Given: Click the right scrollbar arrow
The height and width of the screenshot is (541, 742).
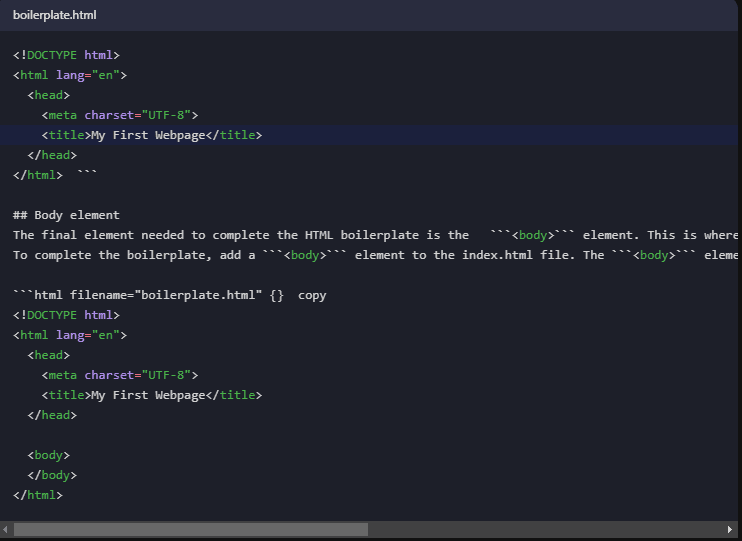Looking at the screenshot, I should pyautogui.click(x=730, y=529).
